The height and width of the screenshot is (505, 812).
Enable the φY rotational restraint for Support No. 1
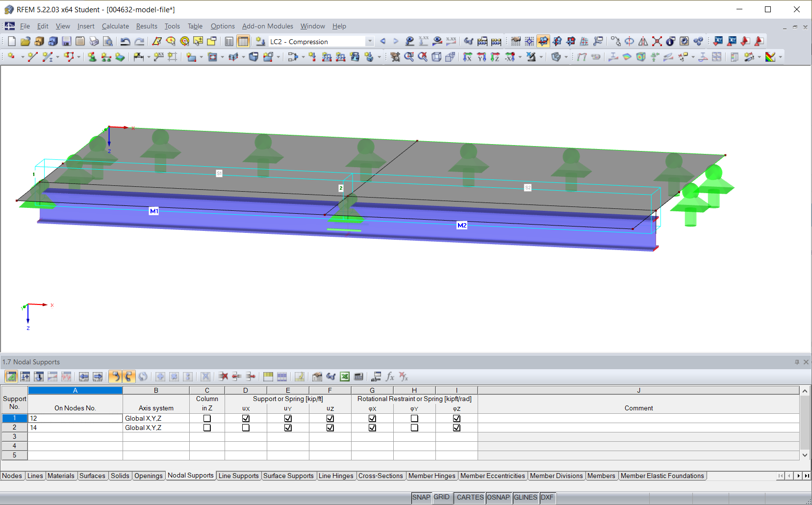tap(415, 418)
